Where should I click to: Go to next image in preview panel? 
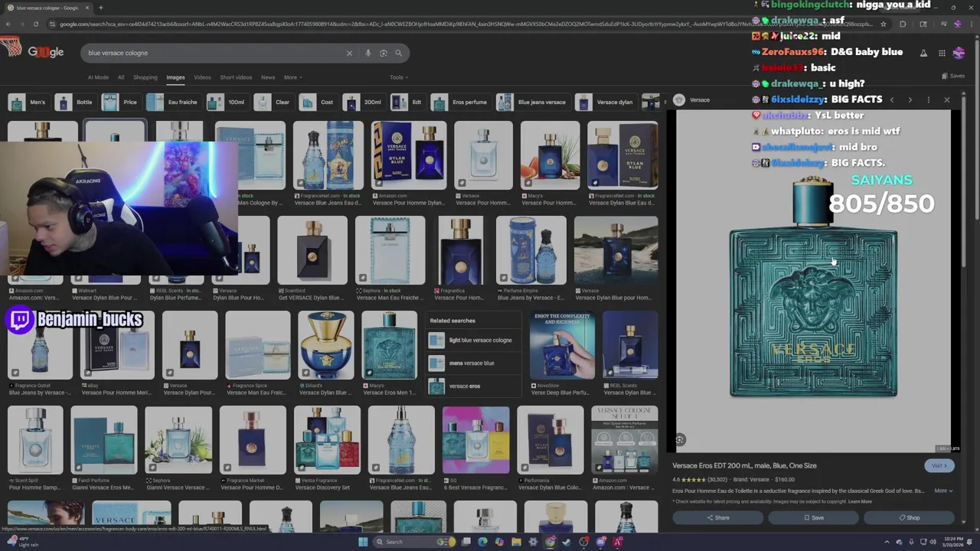point(910,99)
